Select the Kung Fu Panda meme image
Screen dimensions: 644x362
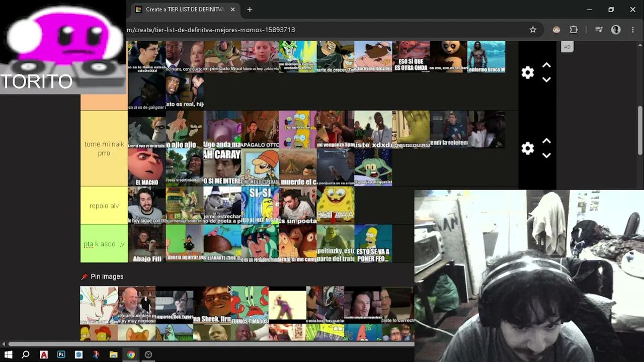(x=449, y=57)
